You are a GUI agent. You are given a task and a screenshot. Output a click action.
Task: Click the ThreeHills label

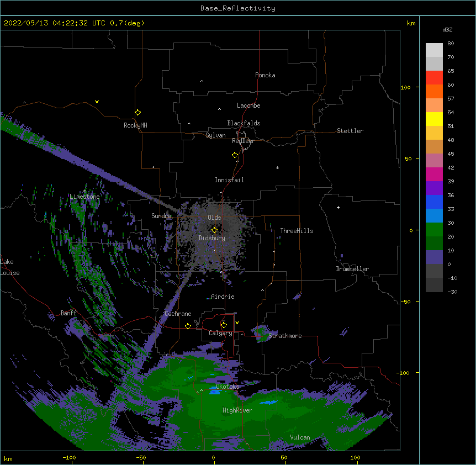pos(297,231)
